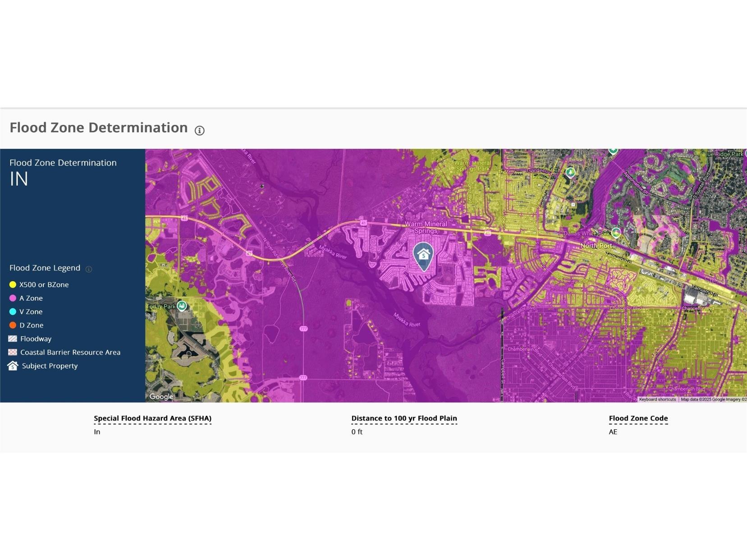747x560 pixels.
Task: Click the Distance to 100 yr Flood Plain label
Action: [x=404, y=418]
